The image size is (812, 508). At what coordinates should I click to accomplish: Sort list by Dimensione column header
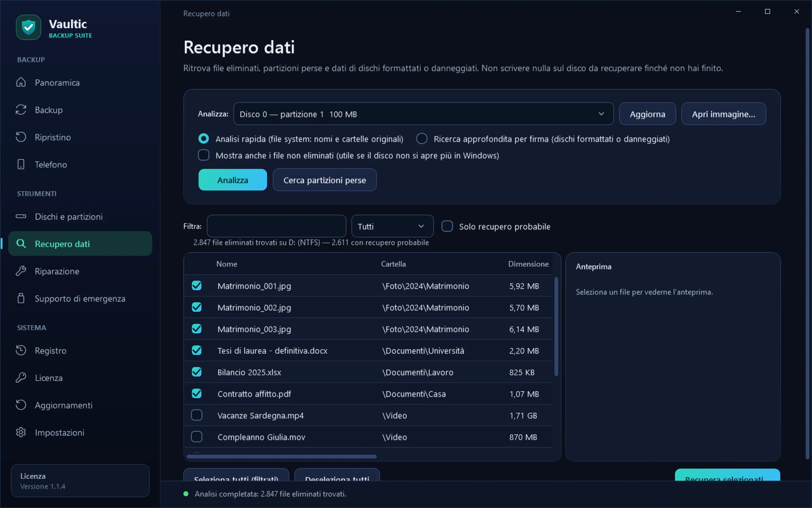point(528,264)
